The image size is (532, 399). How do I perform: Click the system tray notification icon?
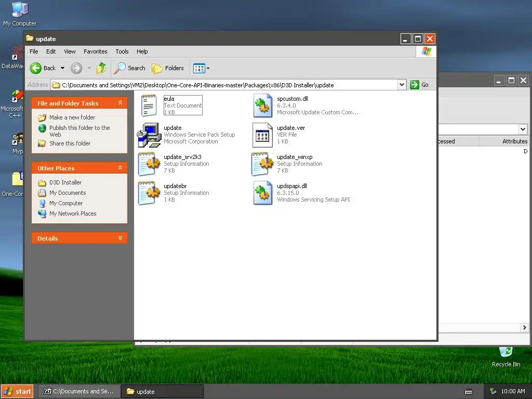[493, 391]
